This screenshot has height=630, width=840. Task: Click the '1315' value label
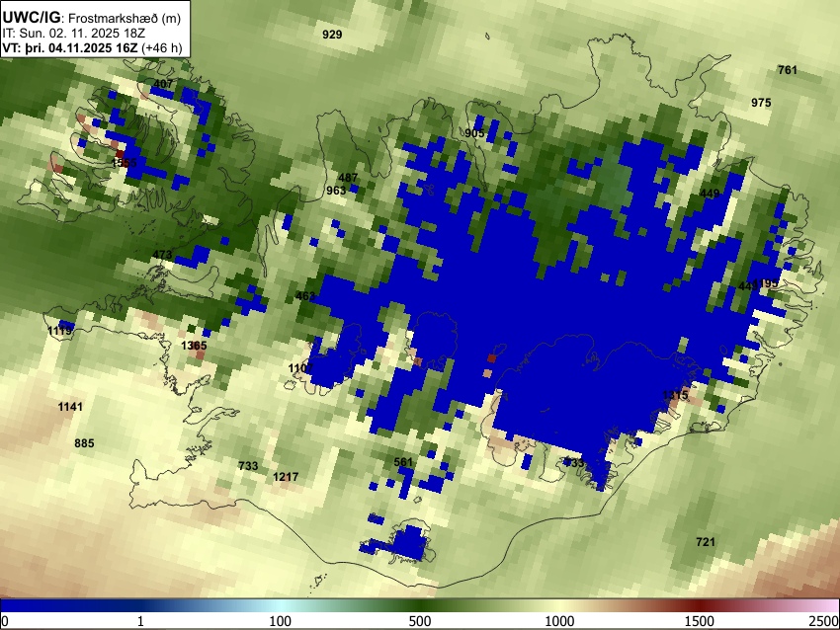click(x=675, y=396)
